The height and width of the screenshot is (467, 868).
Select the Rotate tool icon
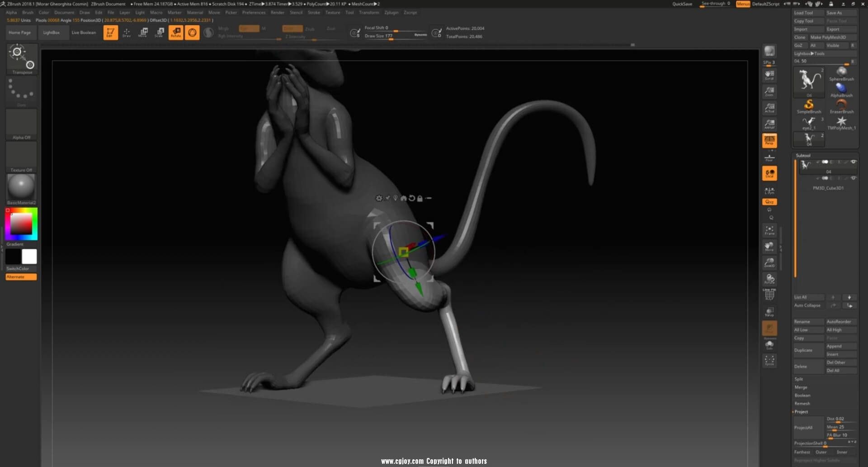[176, 33]
